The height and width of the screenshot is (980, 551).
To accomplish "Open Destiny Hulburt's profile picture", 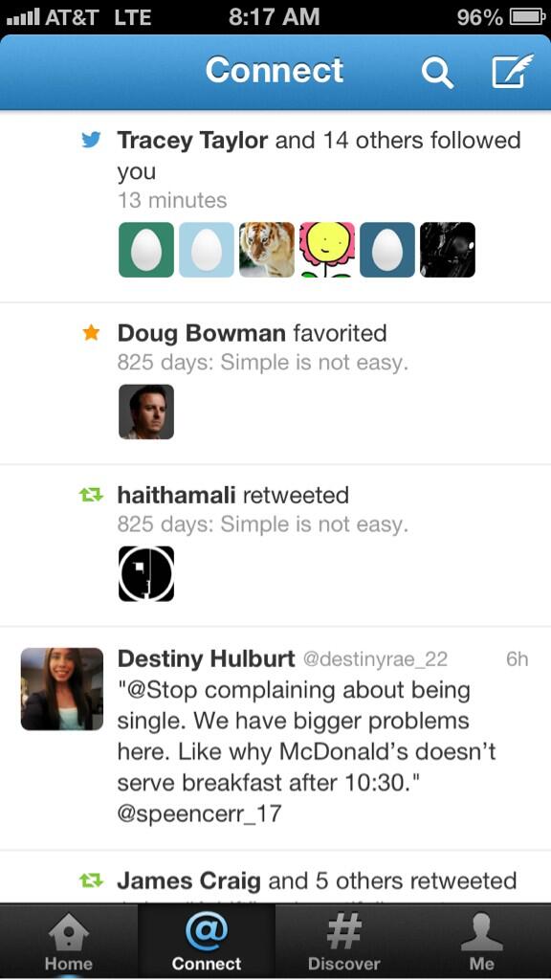I will click(x=62, y=689).
